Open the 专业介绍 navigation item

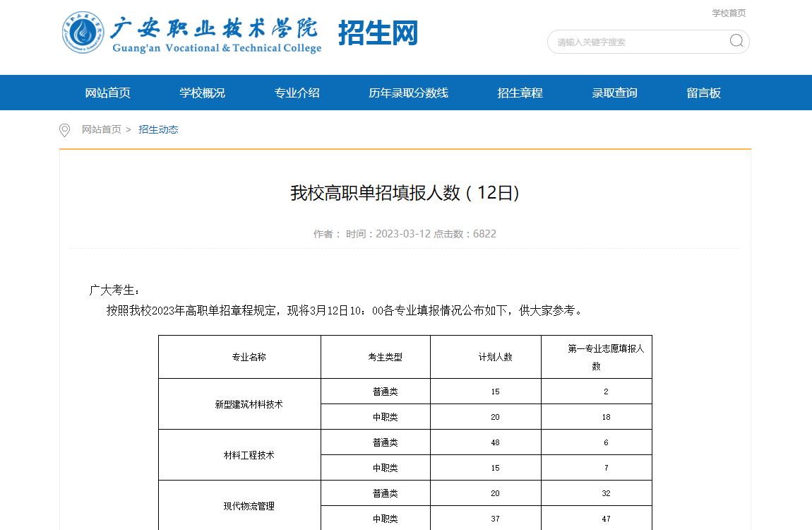[x=297, y=93]
